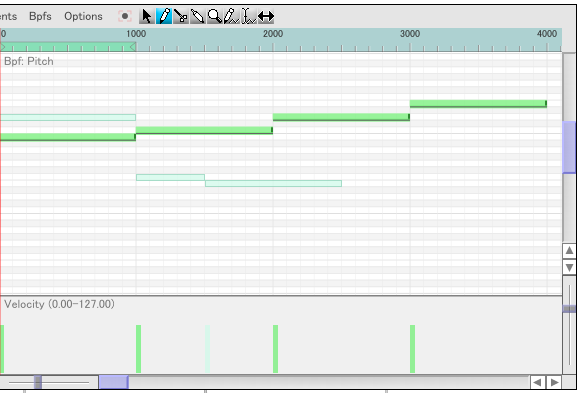Select the faded outline note starting at 1000

[x=170, y=177]
